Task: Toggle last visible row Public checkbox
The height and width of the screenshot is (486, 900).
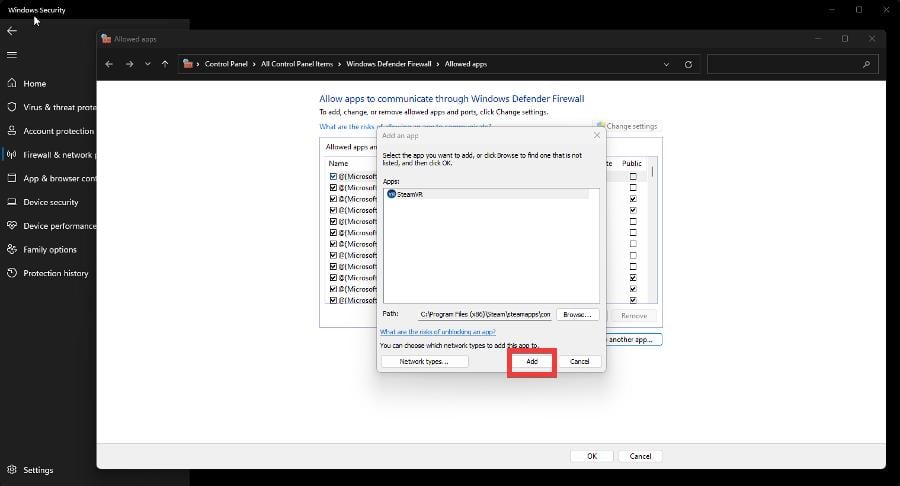Action: coord(633,300)
